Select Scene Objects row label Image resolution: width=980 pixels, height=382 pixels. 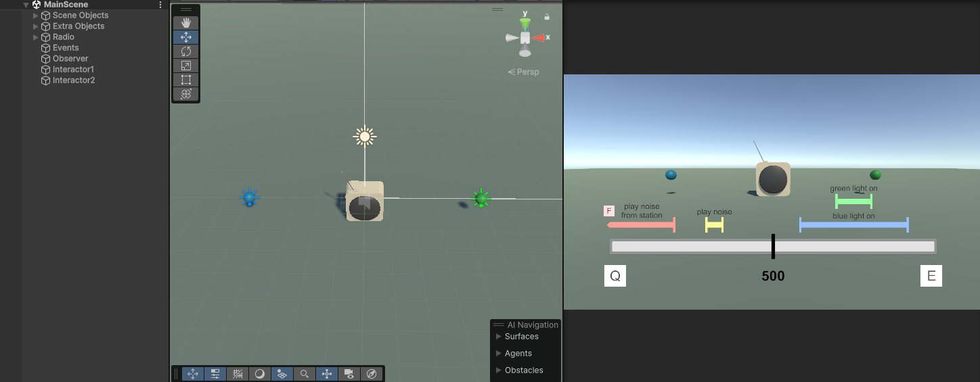pos(81,16)
